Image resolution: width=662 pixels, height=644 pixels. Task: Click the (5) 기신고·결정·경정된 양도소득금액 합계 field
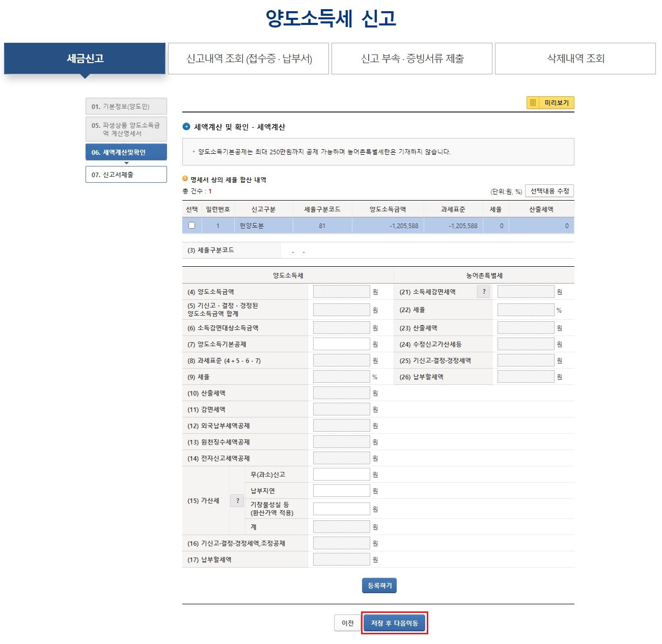(x=342, y=310)
